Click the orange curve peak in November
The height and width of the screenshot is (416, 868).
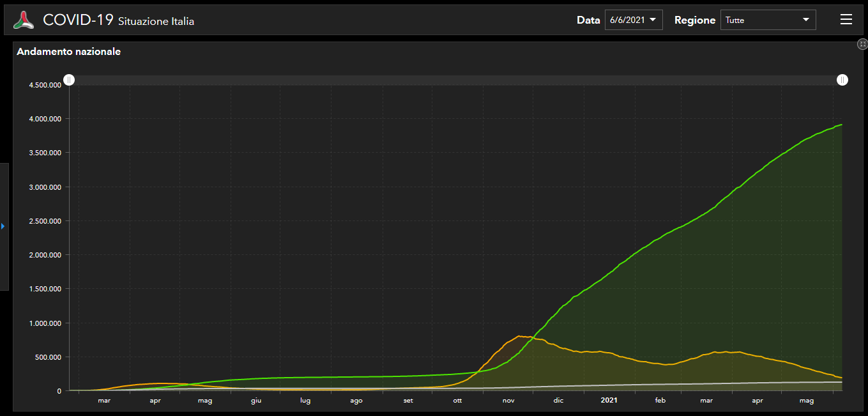pos(519,336)
